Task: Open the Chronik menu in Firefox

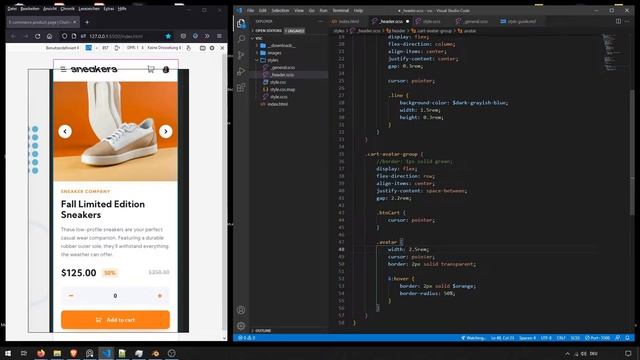Action: tap(68, 9)
